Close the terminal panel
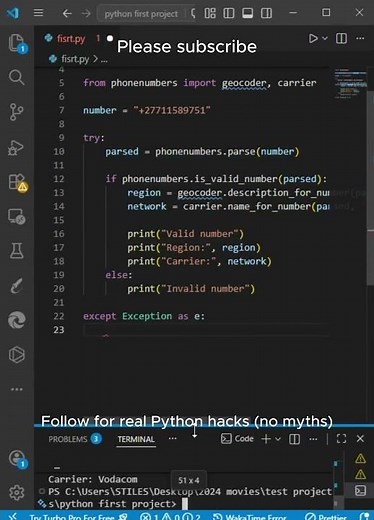The image size is (374, 520). (360, 439)
